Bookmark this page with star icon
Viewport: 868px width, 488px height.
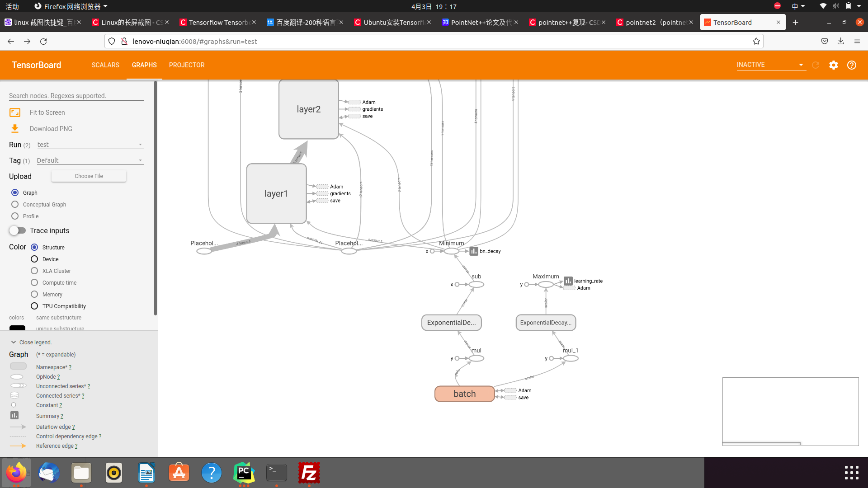pos(756,41)
